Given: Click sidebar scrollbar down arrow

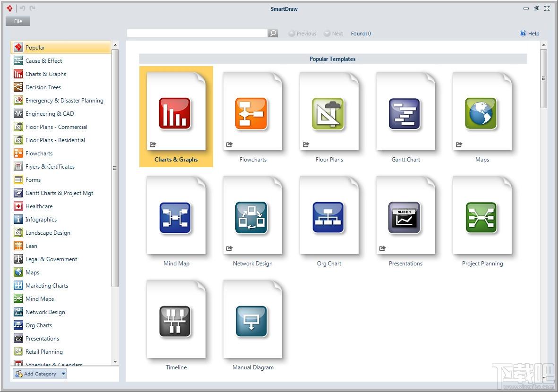Looking at the screenshot, I should coord(115,361).
